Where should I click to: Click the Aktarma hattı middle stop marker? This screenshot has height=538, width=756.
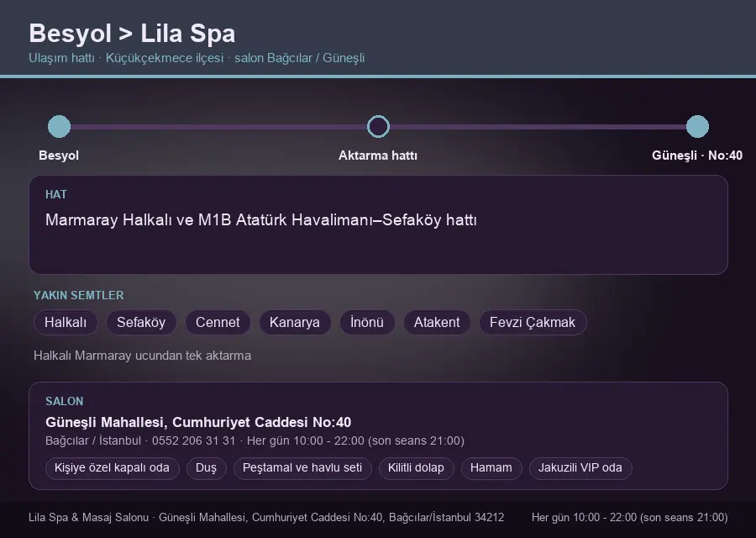pyautogui.click(x=378, y=126)
